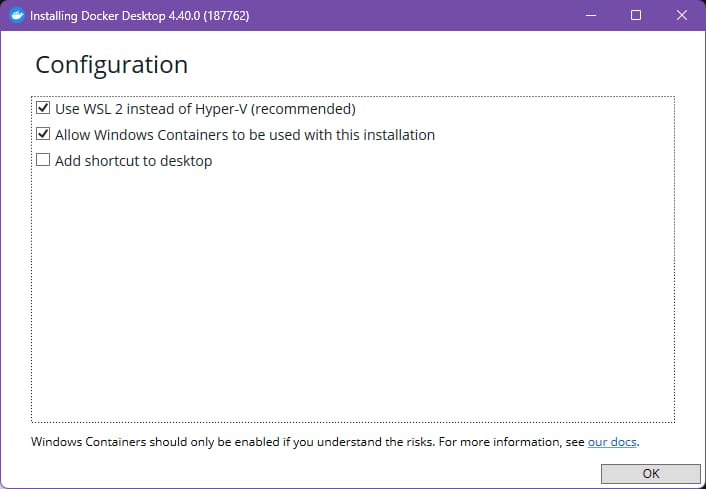Click the Docker whale icon in title bar
This screenshot has height=489, width=706.
coord(17,15)
